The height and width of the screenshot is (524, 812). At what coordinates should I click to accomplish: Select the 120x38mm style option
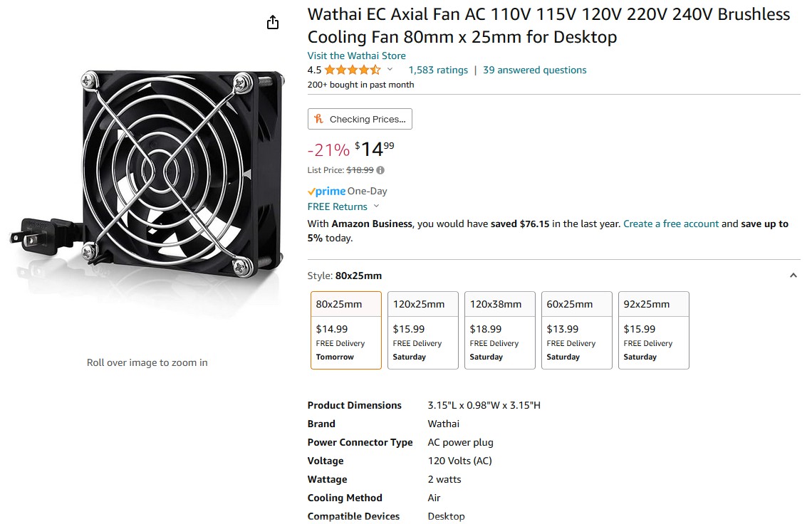pos(500,330)
